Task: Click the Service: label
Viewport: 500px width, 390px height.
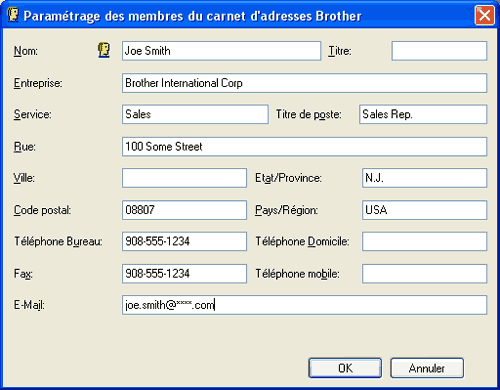Action: [32, 114]
